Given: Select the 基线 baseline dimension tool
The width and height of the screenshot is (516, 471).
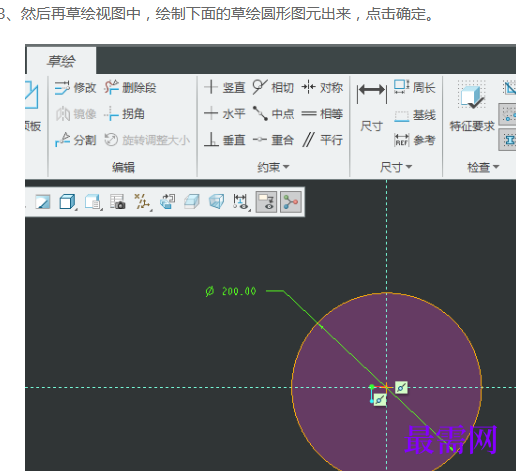Looking at the screenshot, I should click(415, 115).
